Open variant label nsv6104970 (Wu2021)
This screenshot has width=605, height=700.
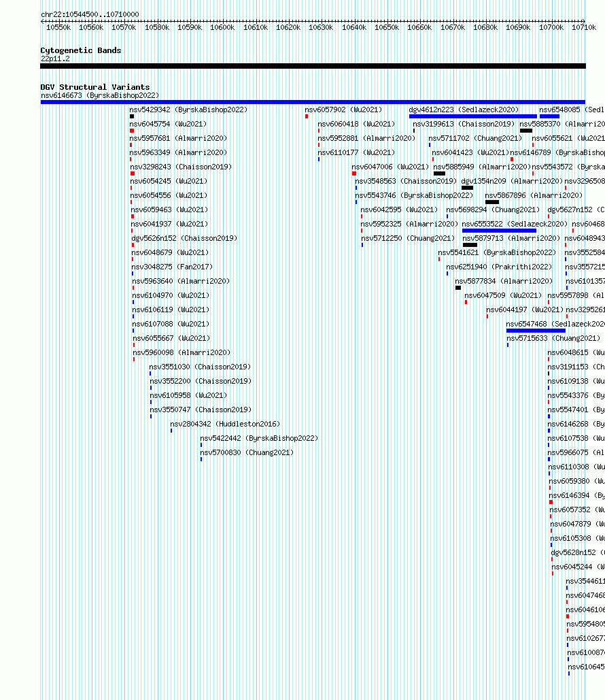click(171, 295)
